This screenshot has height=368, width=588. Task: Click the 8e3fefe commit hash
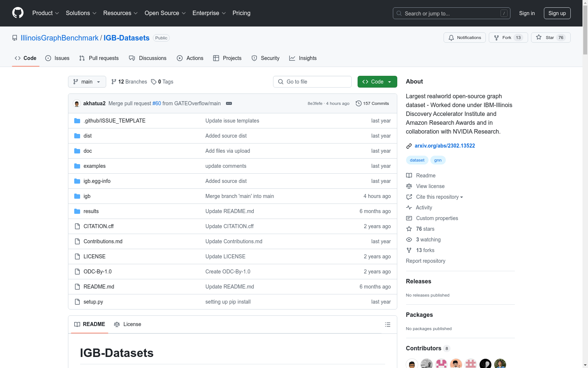coord(315,103)
